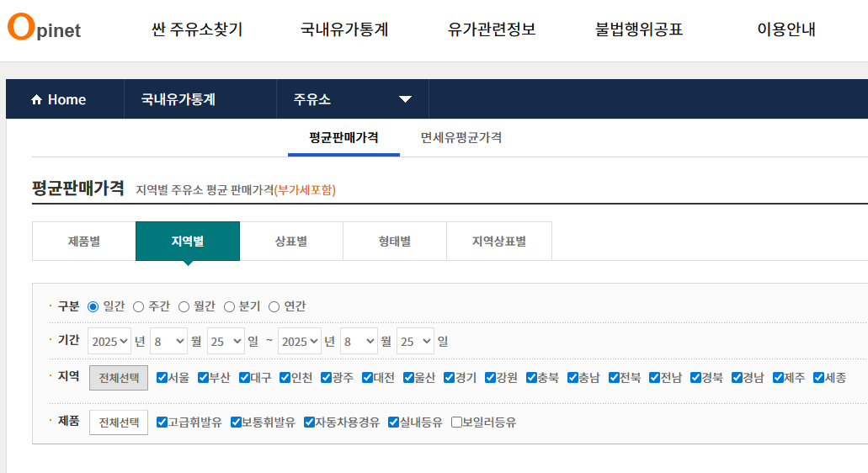
Task: Uncheck the 강원 region checkbox
Action: pyautogui.click(x=491, y=377)
